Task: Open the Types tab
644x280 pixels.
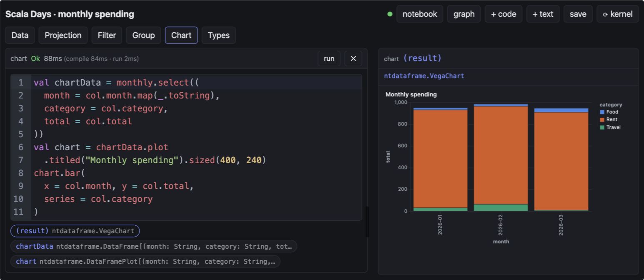Action: point(218,35)
